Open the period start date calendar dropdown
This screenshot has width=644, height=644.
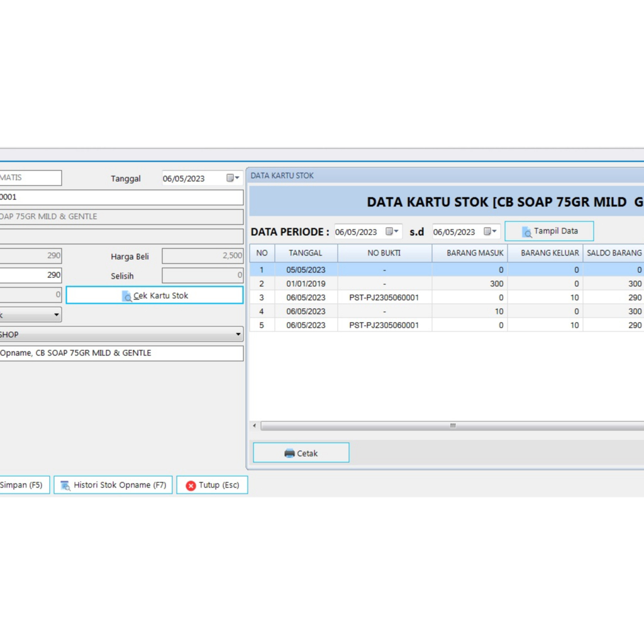tap(392, 231)
